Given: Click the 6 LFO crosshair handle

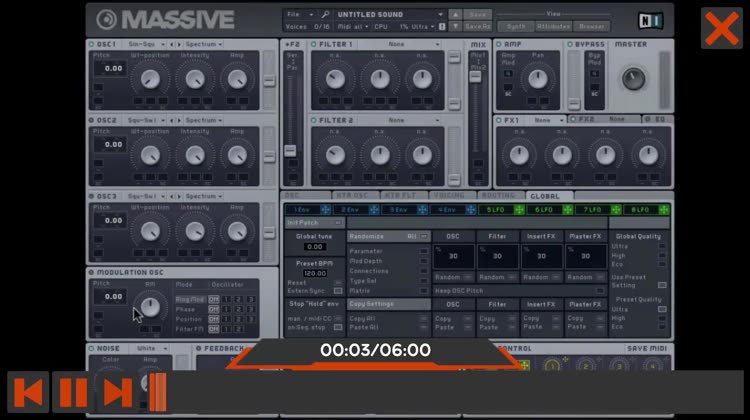Looking at the screenshot, I should coord(567,210).
